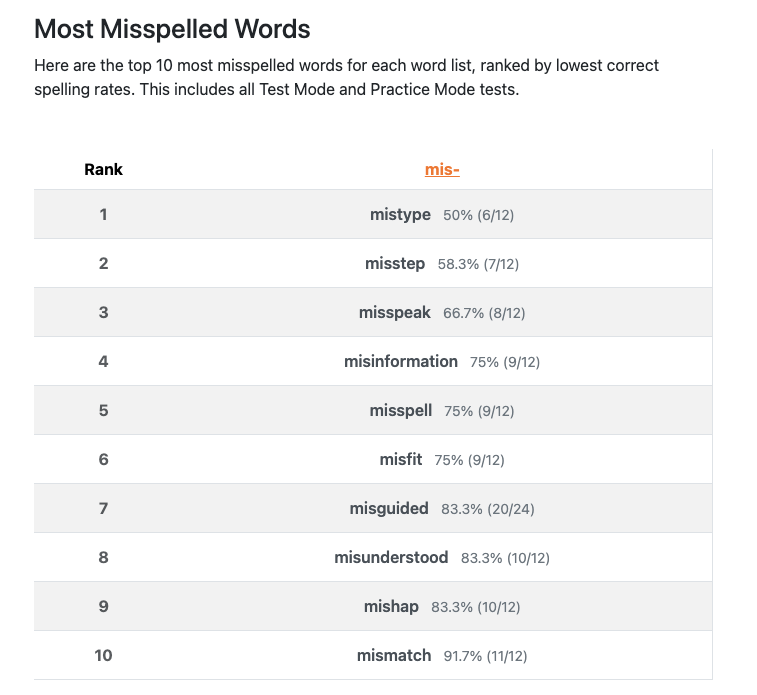757x695 pixels.
Task: Click the 83.3% (20/24) score for misguided
Action: (x=488, y=509)
